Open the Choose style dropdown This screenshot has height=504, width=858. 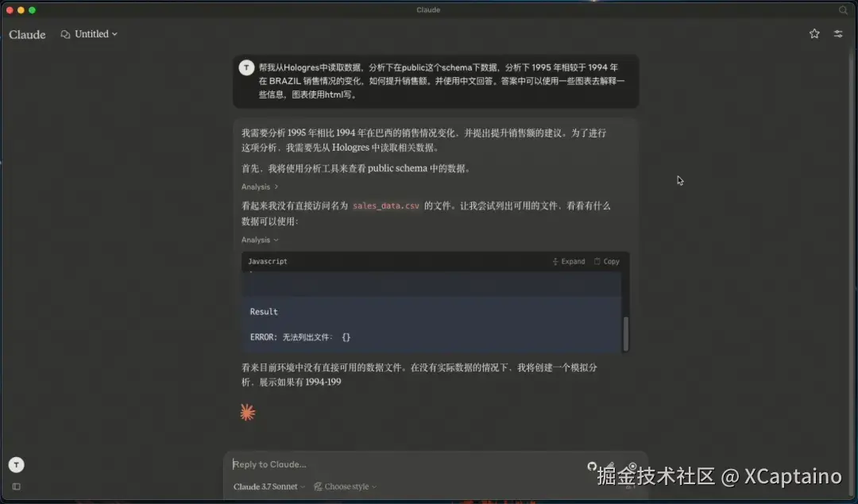click(346, 487)
